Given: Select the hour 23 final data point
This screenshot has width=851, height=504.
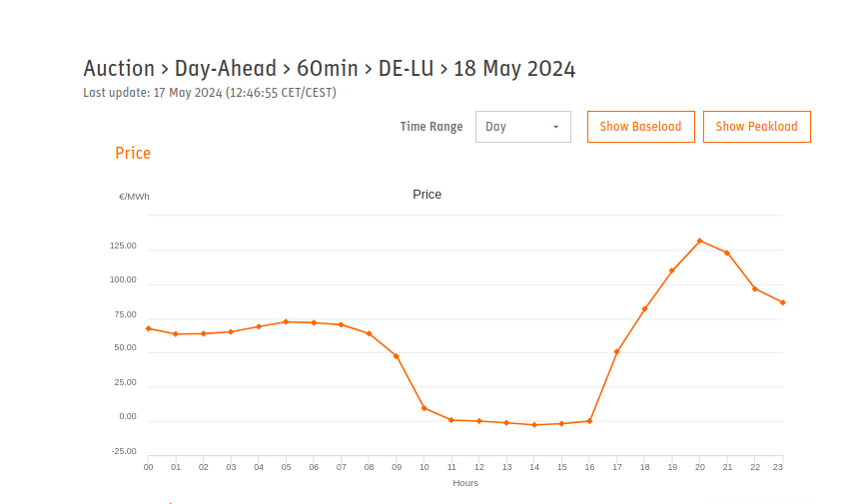Looking at the screenshot, I should tap(783, 302).
